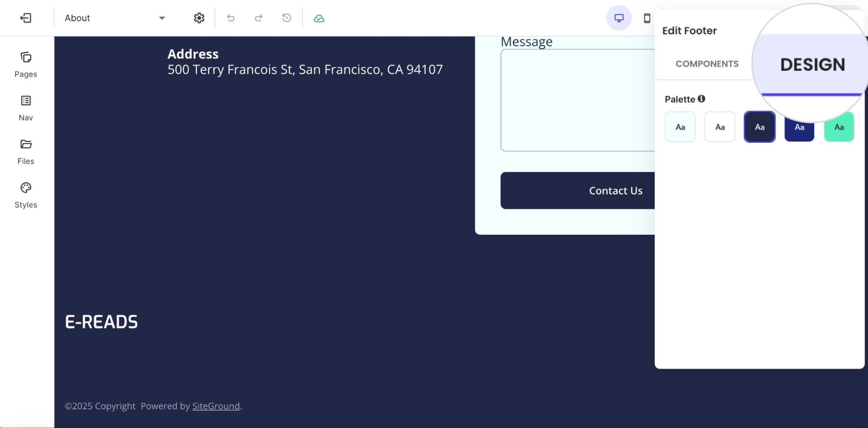Open the settings gear icon
Image resolution: width=868 pixels, height=428 pixels.
coord(199,18)
